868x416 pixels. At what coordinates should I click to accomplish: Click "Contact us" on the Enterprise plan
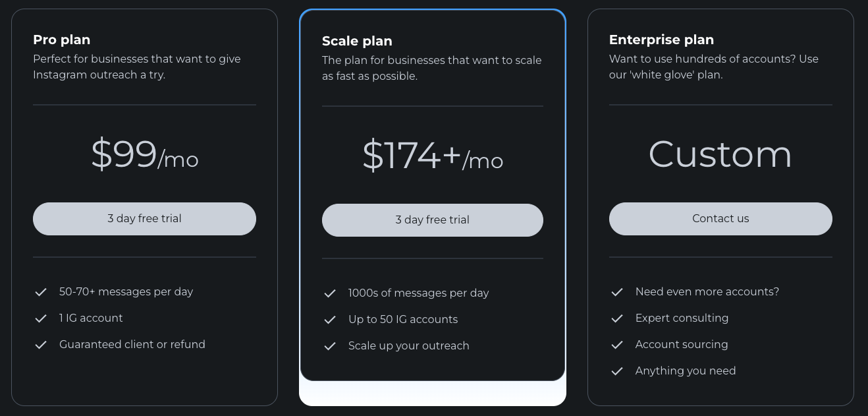tap(720, 218)
